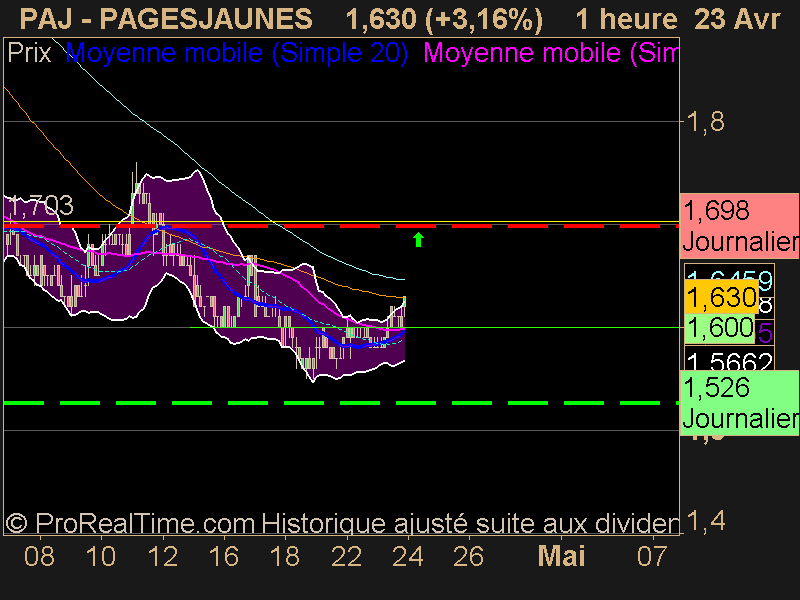800x600 pixels.
Task: Click the green up arrow marker
Action: tap(418, 239)
